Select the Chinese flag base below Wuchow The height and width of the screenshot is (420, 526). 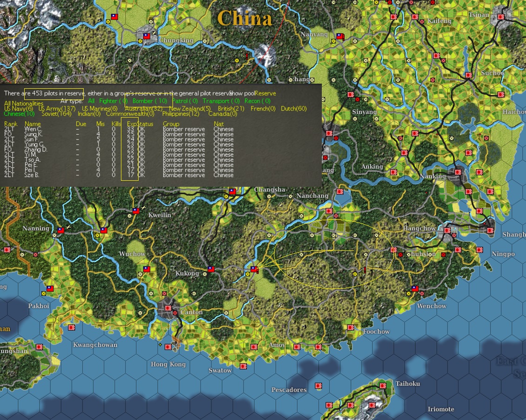tap(146, 269)
